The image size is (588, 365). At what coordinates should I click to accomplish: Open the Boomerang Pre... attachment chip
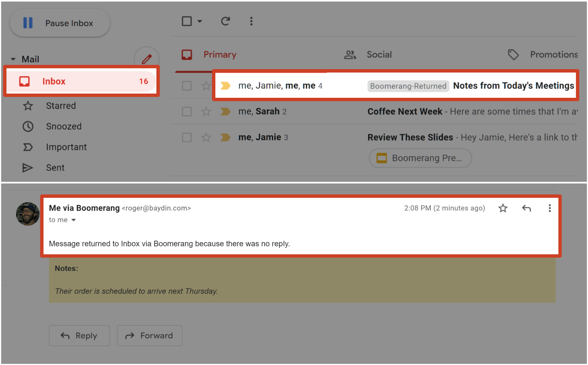coord(420,158)
